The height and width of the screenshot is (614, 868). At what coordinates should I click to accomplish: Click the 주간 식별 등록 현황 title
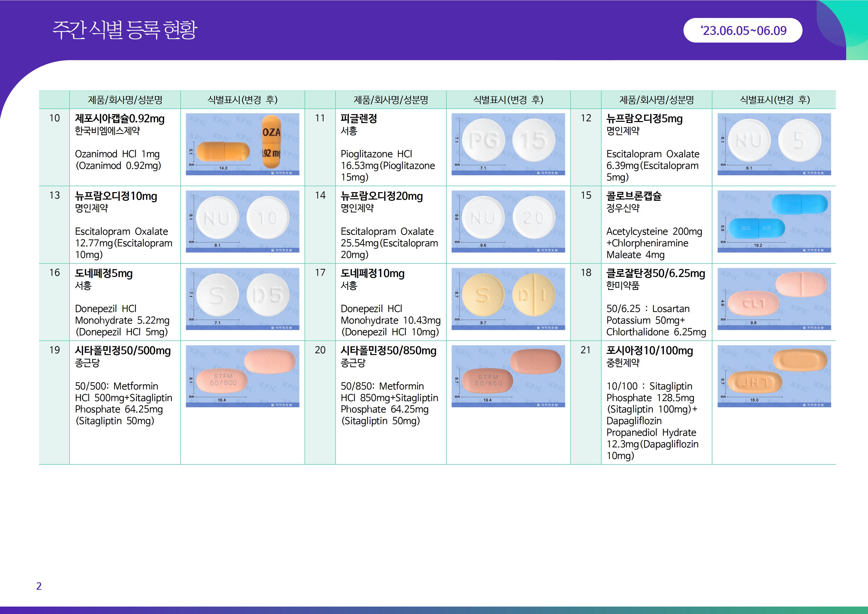125,30
